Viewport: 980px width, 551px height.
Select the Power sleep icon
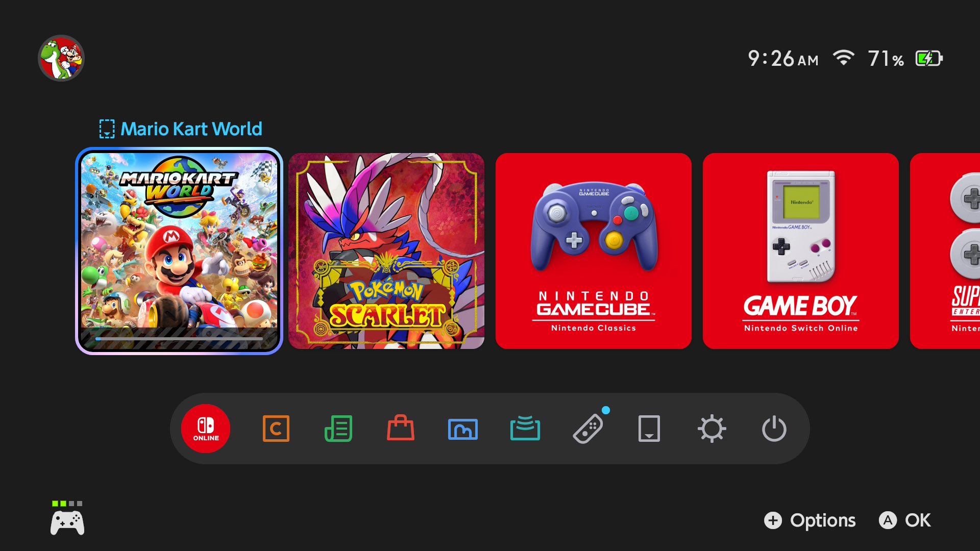click(774, 429)
